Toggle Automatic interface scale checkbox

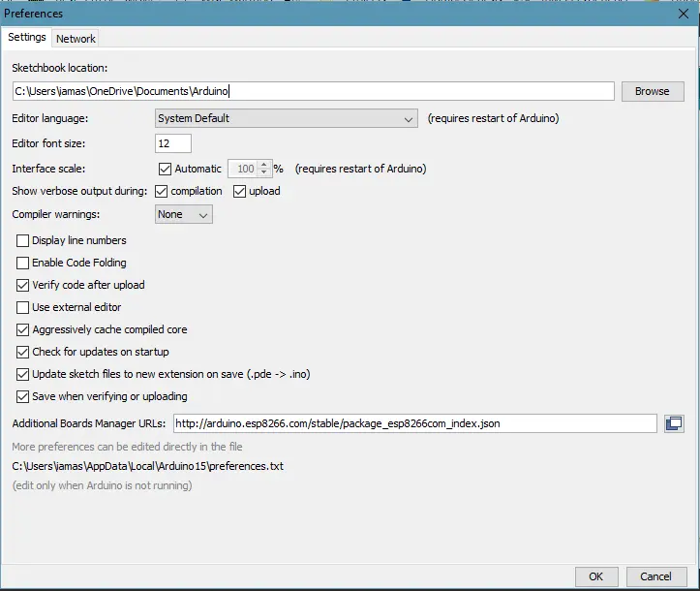pos(166,169)
